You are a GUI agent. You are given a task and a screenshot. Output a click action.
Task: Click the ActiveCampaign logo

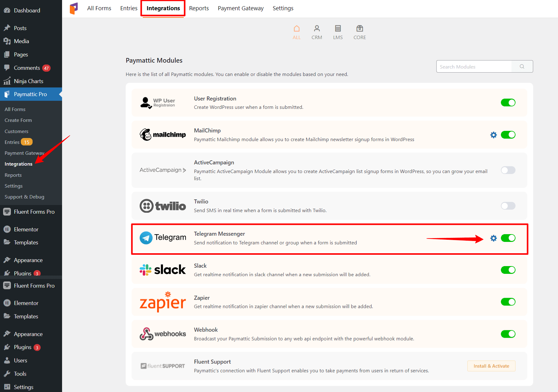tap(163, 170)
